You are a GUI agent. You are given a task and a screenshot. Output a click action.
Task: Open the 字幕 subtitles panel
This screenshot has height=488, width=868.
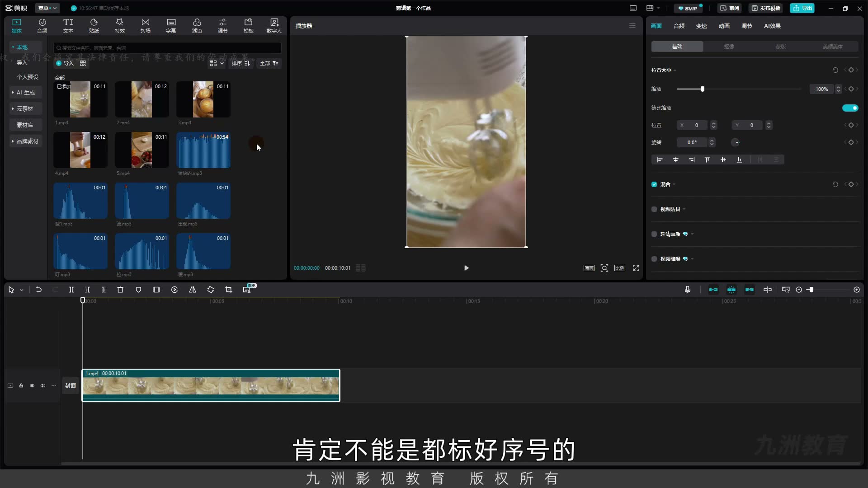click(x=171, y=26)
